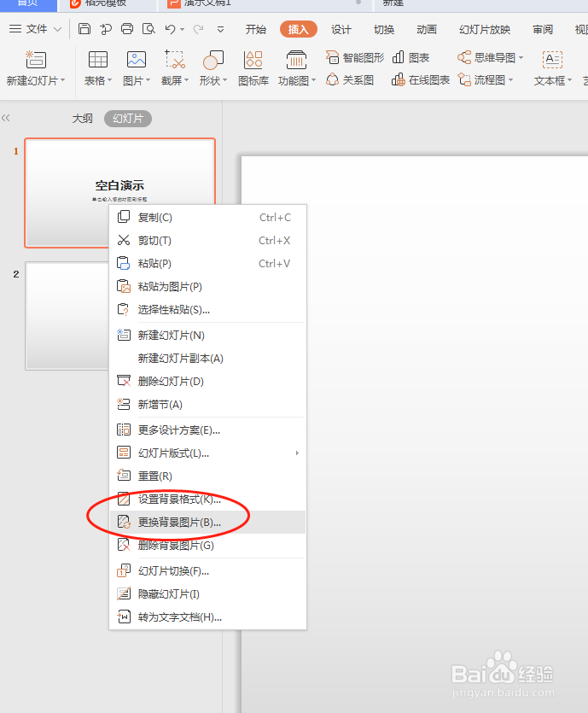This screenshot has height=713, width=588.
Task: Expand the 表格 dropdown arrow
Action: [109, 80]
